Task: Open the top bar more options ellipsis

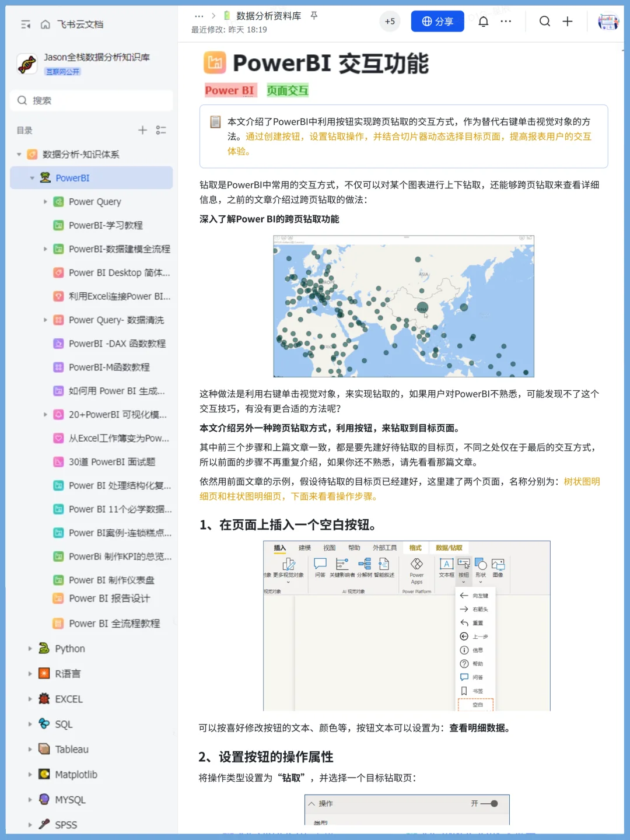Action: click(506, 22)
